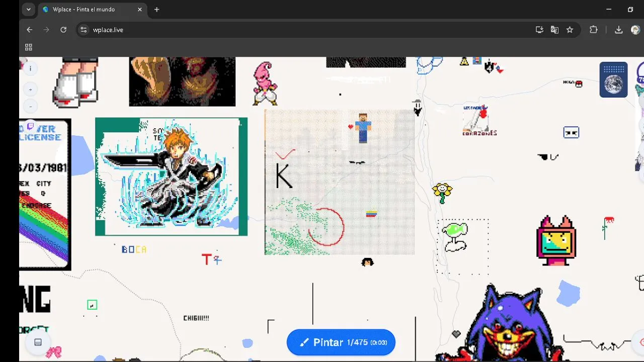Click the red T pixel letter
The height and width of the screenshot is (362, 644).
tap(206, 259)
